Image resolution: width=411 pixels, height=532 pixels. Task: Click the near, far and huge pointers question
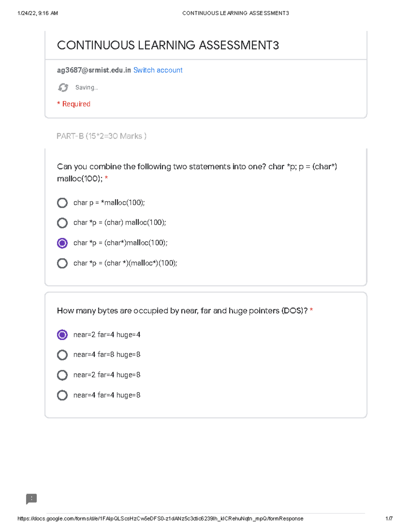182,311
